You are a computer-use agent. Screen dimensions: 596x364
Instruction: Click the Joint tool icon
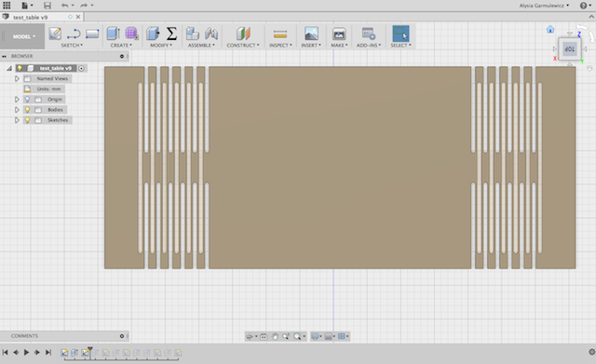pos(211,34)
